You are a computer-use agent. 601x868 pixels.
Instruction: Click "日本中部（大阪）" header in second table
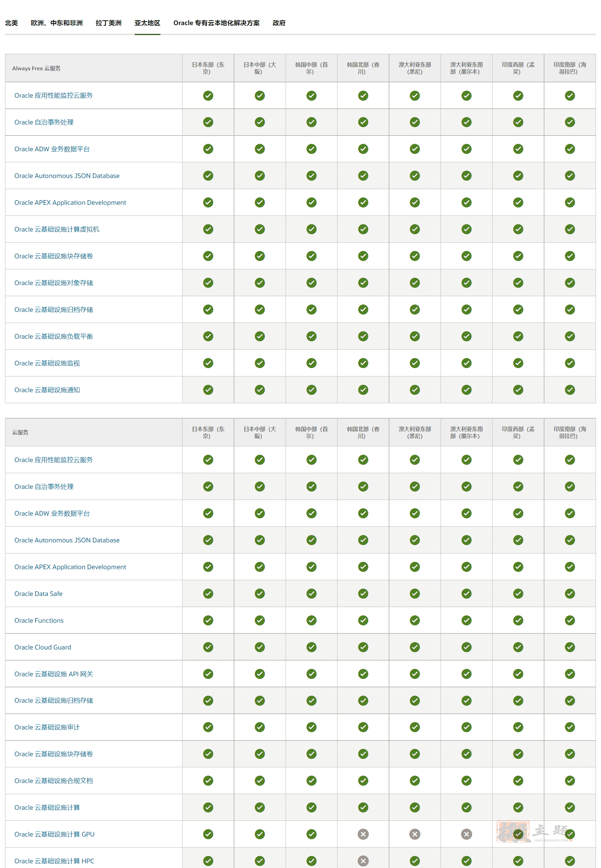click(x=260, y=432)
